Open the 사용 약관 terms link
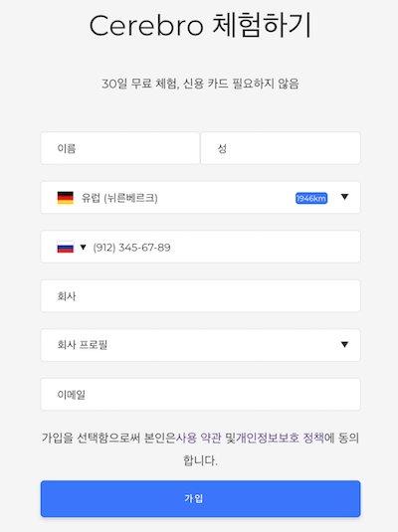The image size is (398, 532). pyautogui.click(x=198, y=438)
